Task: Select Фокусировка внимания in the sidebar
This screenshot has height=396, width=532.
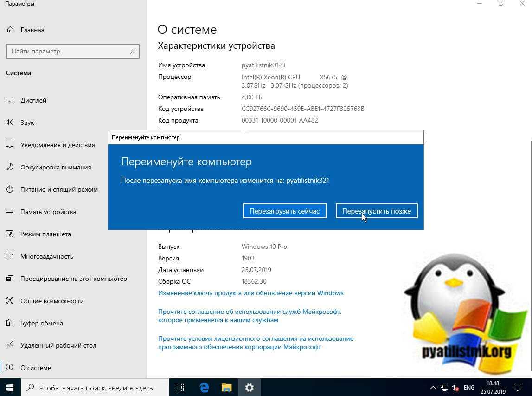Action: (x=56, y=167)
